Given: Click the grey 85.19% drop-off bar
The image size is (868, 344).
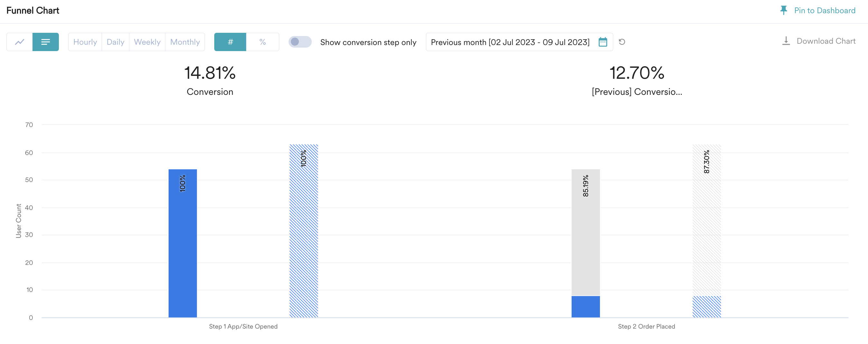Looking at the screenshot, I should (586, 232).
